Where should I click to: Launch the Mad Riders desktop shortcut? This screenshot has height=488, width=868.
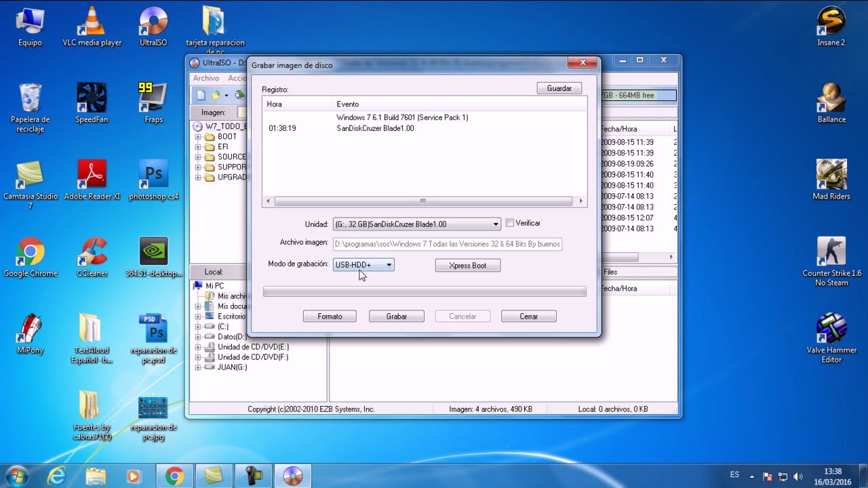click(831, 180)
